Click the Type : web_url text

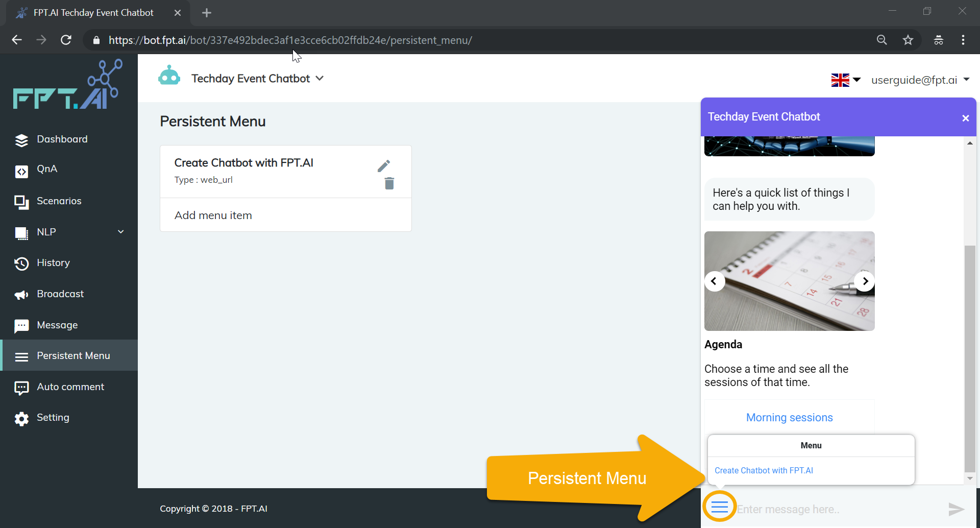click(x=203, y=180)
